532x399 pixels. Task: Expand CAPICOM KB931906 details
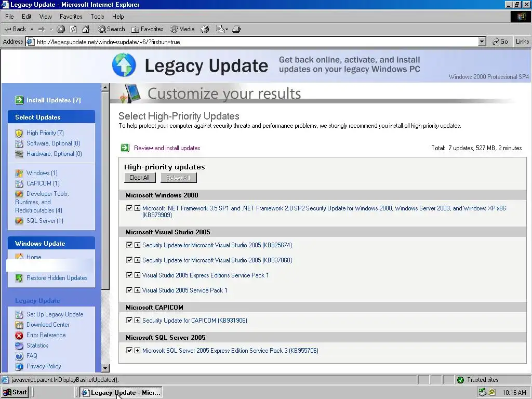tap(137, 320)
